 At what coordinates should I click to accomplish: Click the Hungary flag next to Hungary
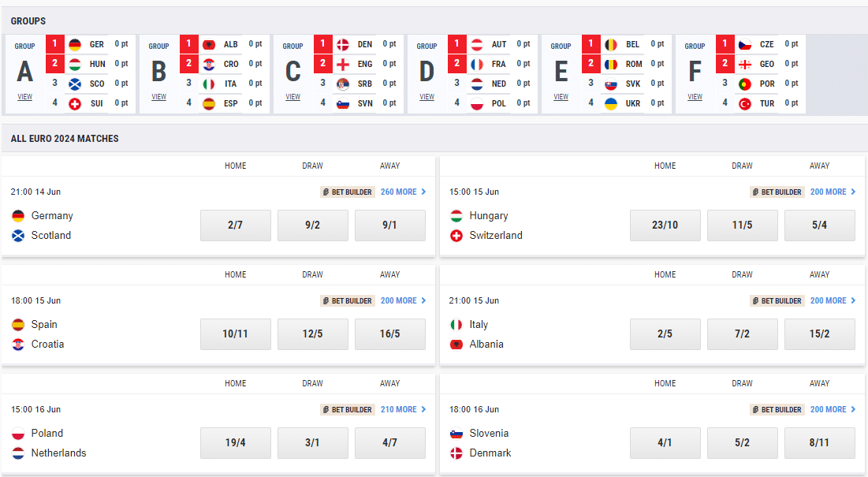pyautogui.click(x=458, y=215)
